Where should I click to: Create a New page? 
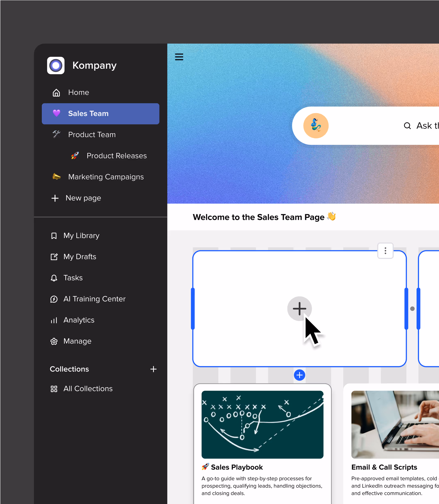pos(83,198)
